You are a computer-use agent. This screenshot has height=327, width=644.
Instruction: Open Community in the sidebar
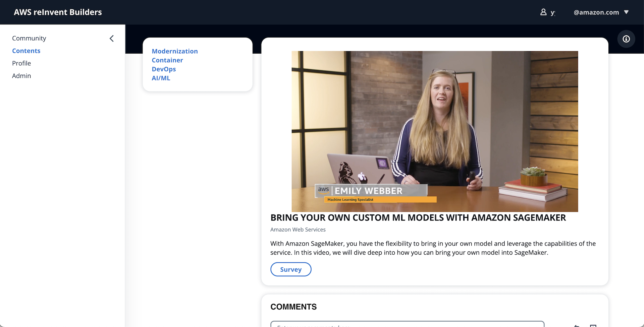click(x=29, y=38)
